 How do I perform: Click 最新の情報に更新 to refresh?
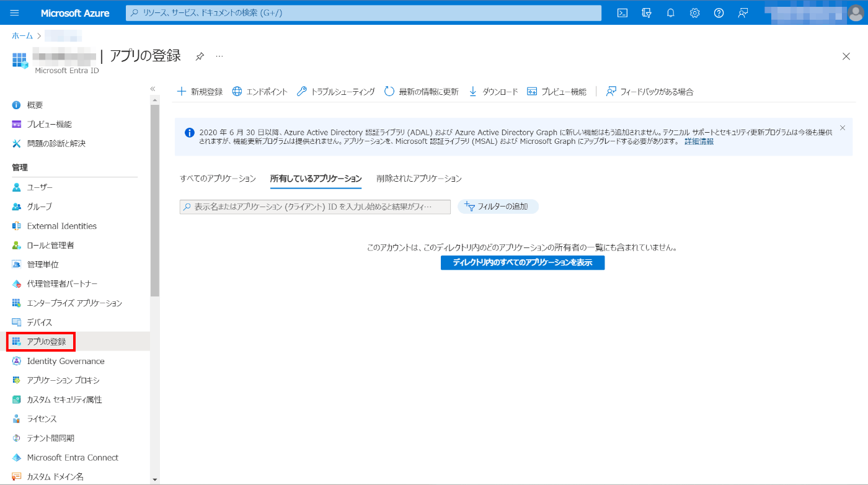[x=422, y=92]
